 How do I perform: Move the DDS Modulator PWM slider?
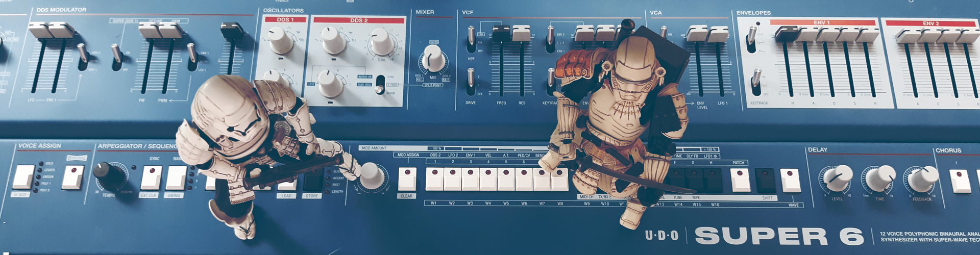(171, 30)
